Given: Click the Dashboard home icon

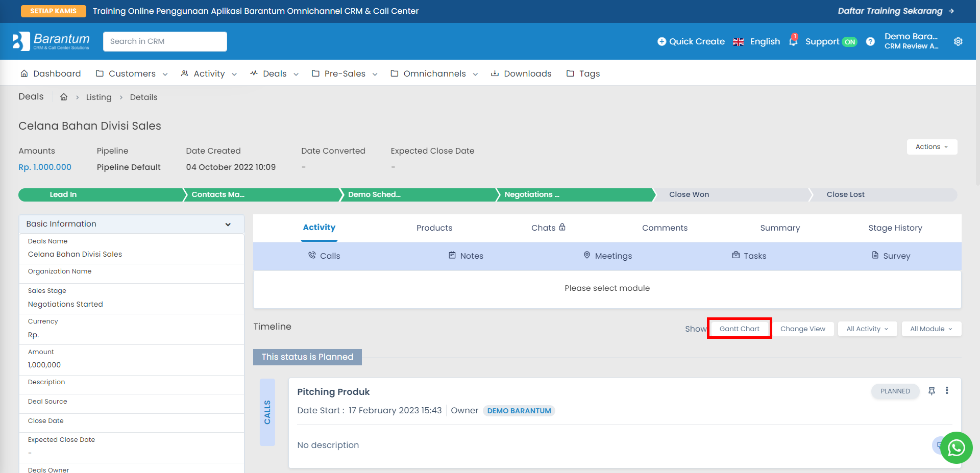Looking at the screenshot, I should [x=24, y=73].
